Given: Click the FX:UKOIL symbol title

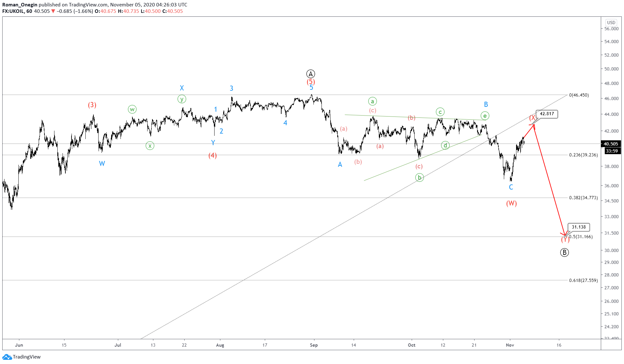Looking at the screenshot, I should pos(13,11).
